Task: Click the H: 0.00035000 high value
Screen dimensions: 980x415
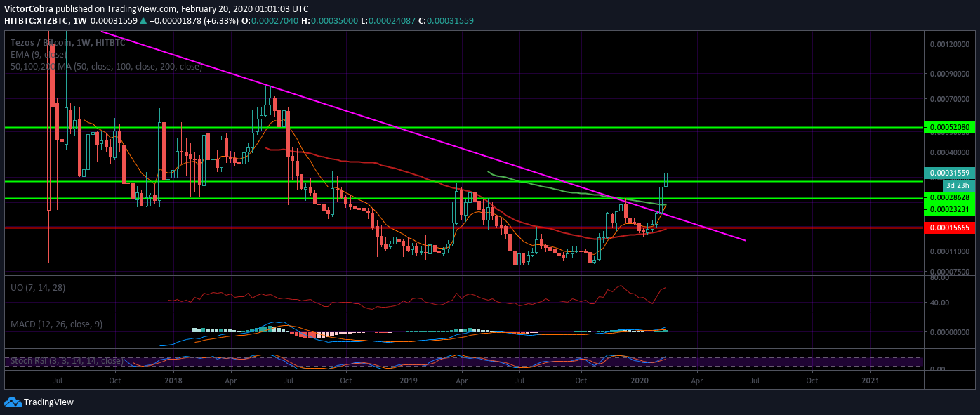Action: (329, 21)
